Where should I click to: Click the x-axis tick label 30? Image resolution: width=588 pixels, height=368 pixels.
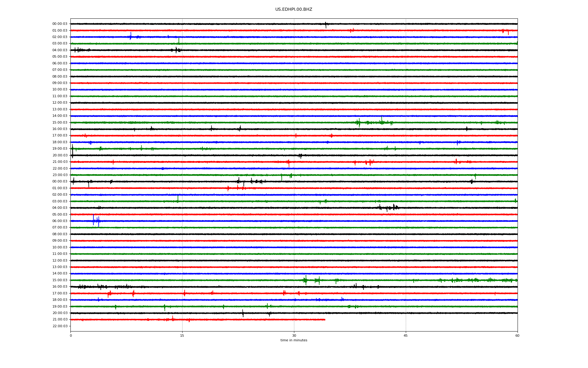[x=294, y=336]
